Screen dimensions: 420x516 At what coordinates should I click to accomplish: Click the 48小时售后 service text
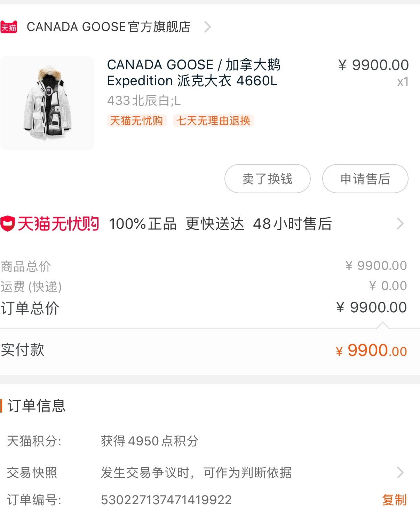tap(292, 224)
